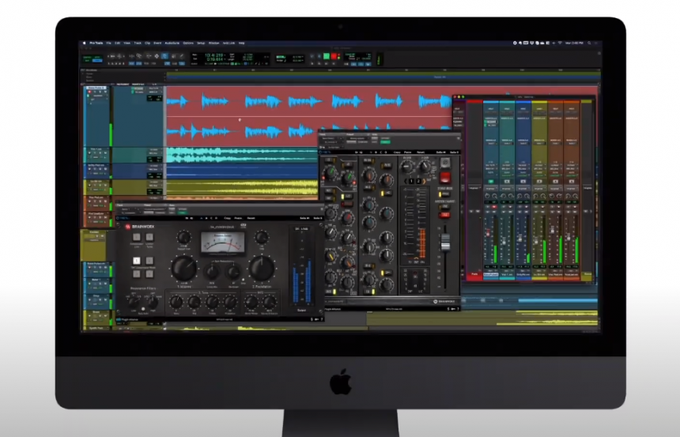Viewport: 680px width, 437px height.
Task: Click the large Volume knob in Brainworx compressor
Action: pos(184,267)
